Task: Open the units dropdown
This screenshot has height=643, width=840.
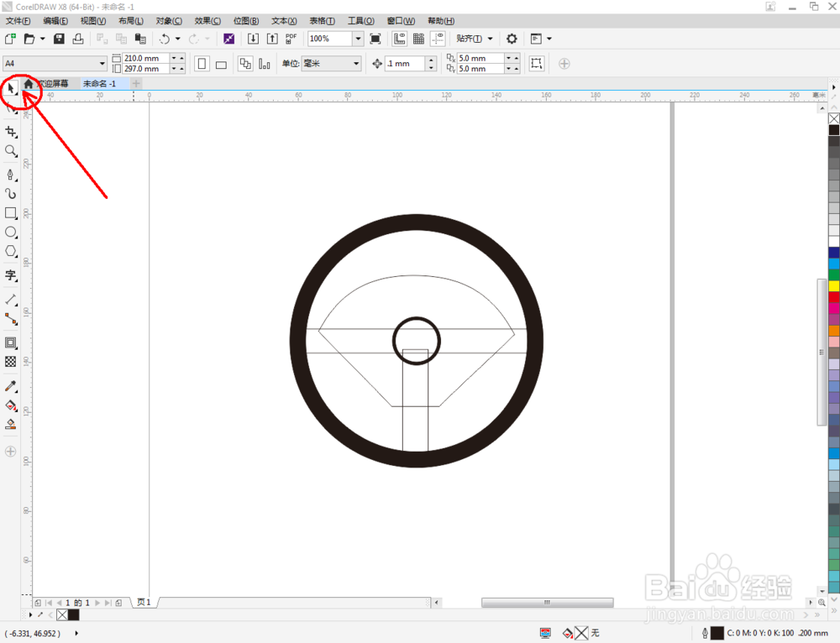Action: pyautogui.click(x=356, y=63)
